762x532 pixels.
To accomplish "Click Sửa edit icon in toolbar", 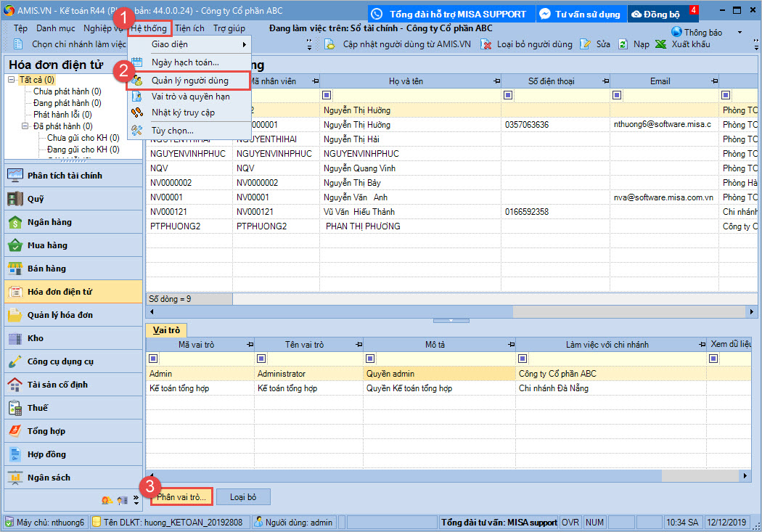I will tap(586, 44).
